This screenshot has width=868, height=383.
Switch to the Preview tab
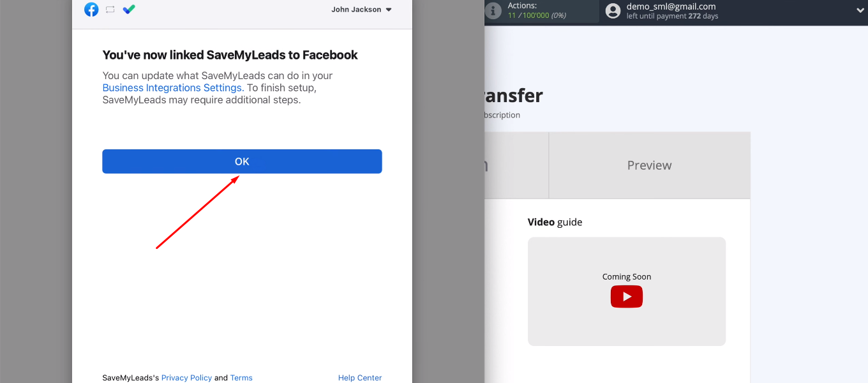pyautogui.click(x=649, y=165)
